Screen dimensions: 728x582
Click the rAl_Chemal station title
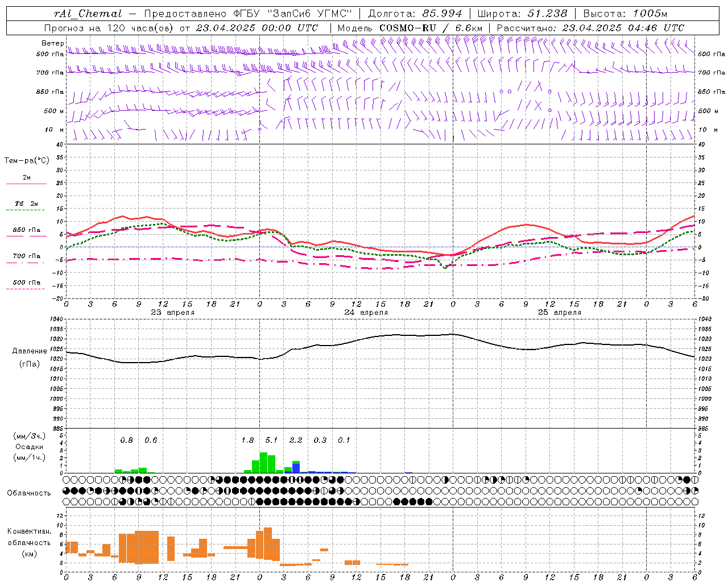pyautogui.click(x=88, y=14)
